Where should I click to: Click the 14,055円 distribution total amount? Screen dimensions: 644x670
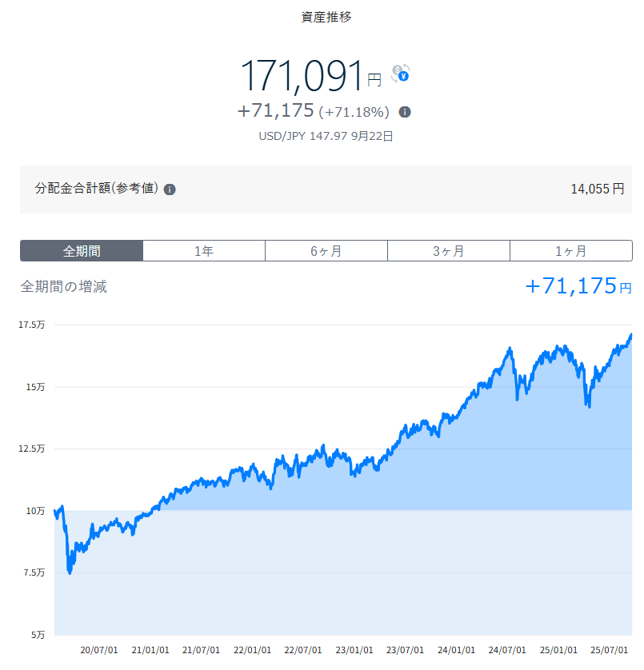click(x=597, y=189)
